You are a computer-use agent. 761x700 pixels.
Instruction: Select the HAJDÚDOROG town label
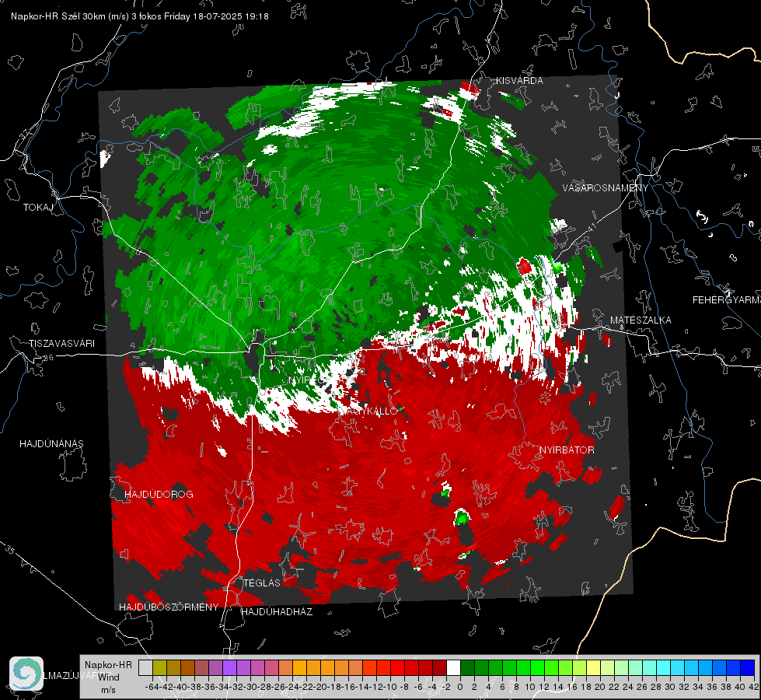coord(159,494)
